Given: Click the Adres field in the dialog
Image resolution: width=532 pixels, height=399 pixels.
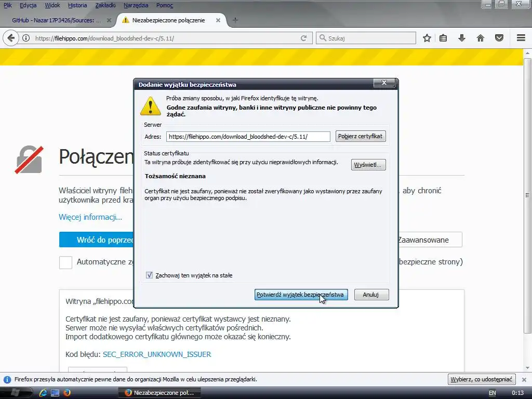Looking at the screenshot, I should point(248,137).
